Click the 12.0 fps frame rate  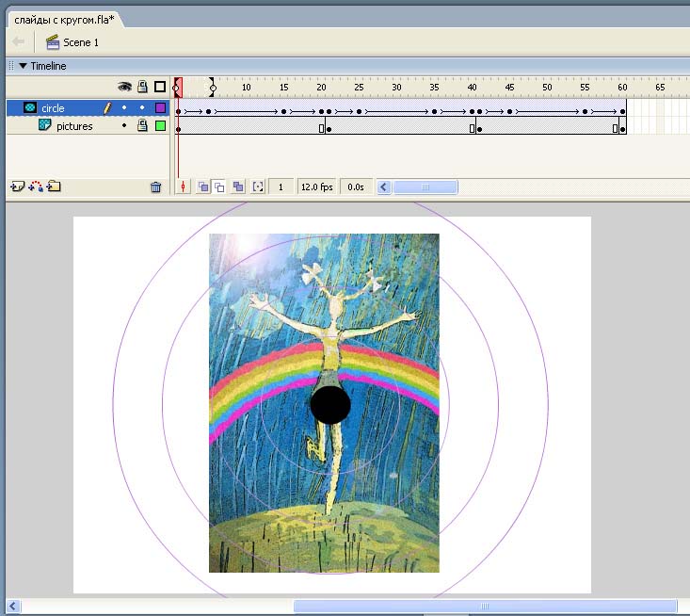click(317, 187)
